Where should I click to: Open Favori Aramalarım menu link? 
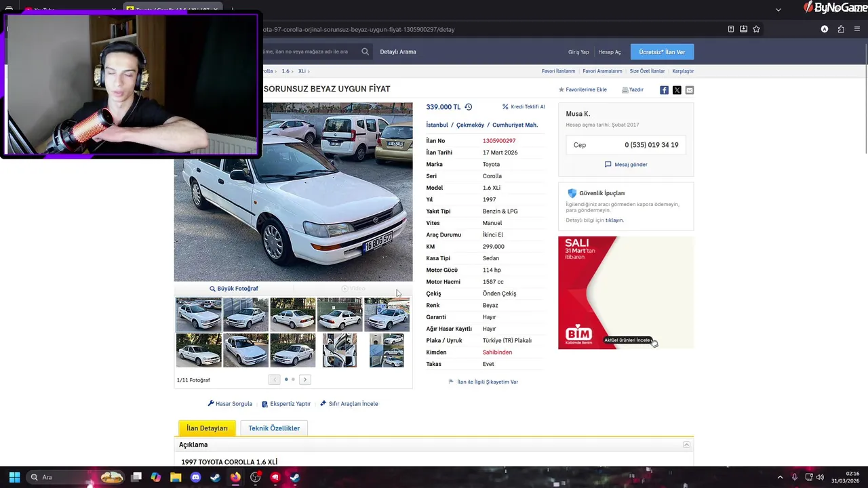[x=602, y=71]
